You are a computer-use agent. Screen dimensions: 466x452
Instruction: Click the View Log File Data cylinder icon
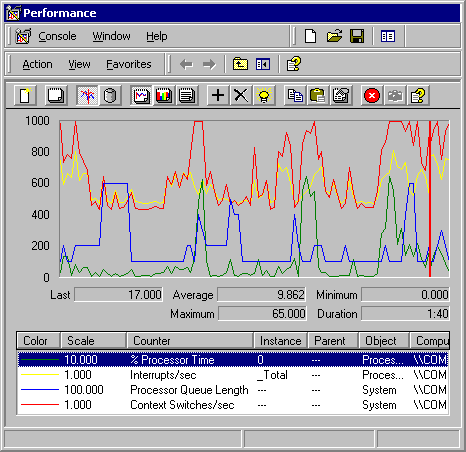point(110,96)
